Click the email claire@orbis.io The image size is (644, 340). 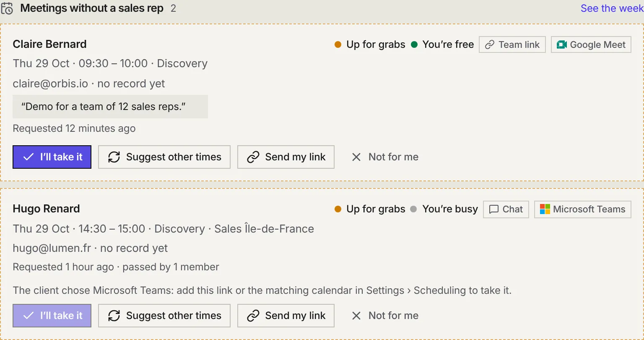[x=50, y=84]
